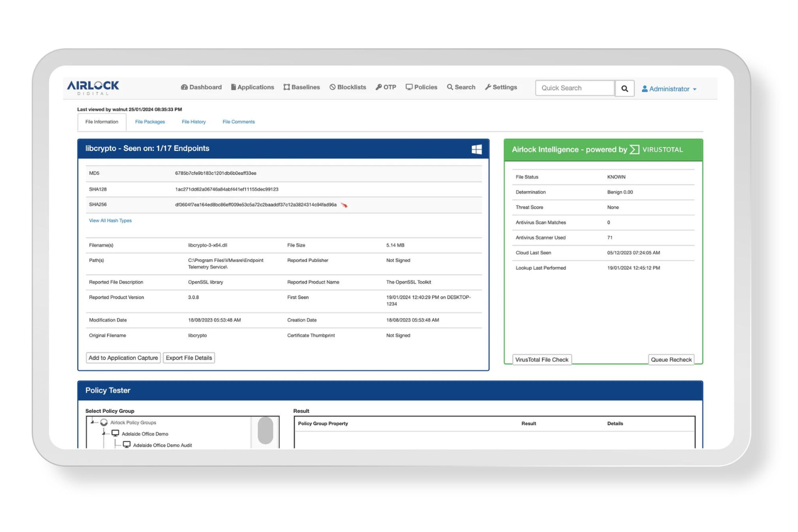Select the Applications navigation icon
Viewport: 798px width, 532px height.
click(233, 87)
